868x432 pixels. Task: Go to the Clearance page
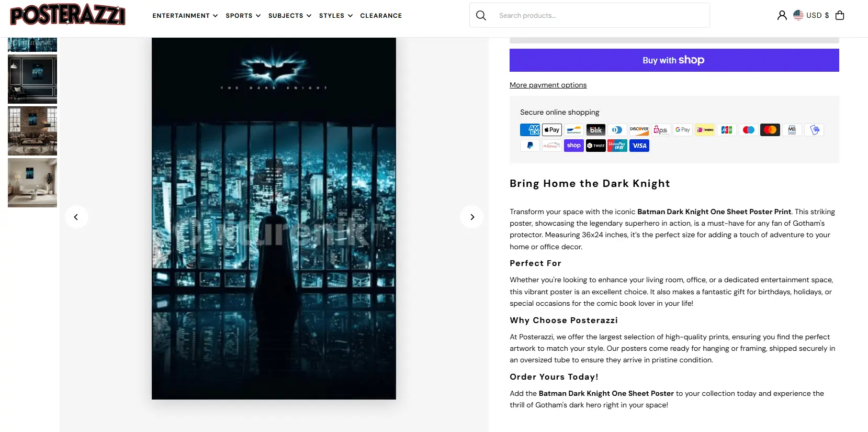(x=381, y=16)
